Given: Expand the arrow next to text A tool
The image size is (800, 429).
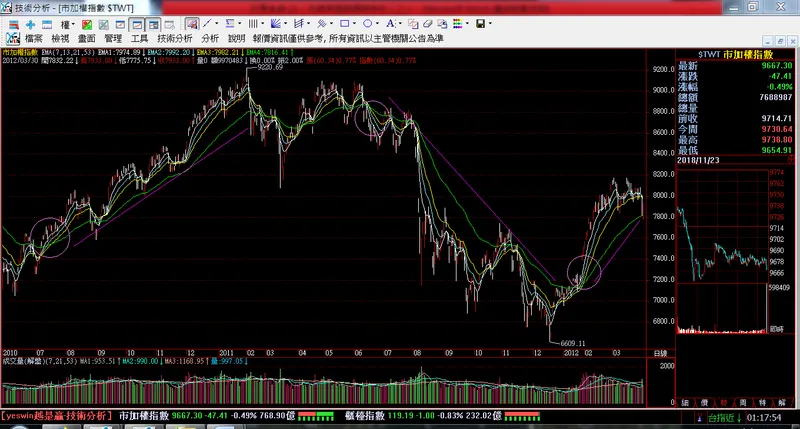Looking at the screenshot, I should coord(399,23).
